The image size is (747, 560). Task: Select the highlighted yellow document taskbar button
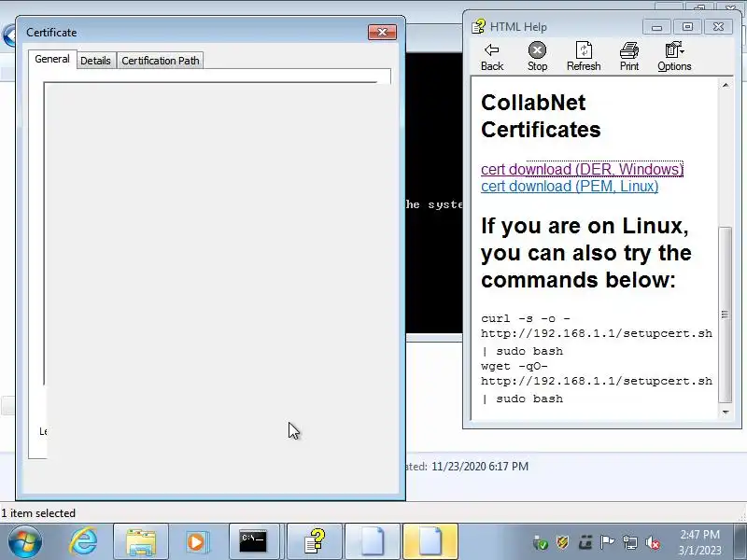pyautogui.click(x=430, y=542)
